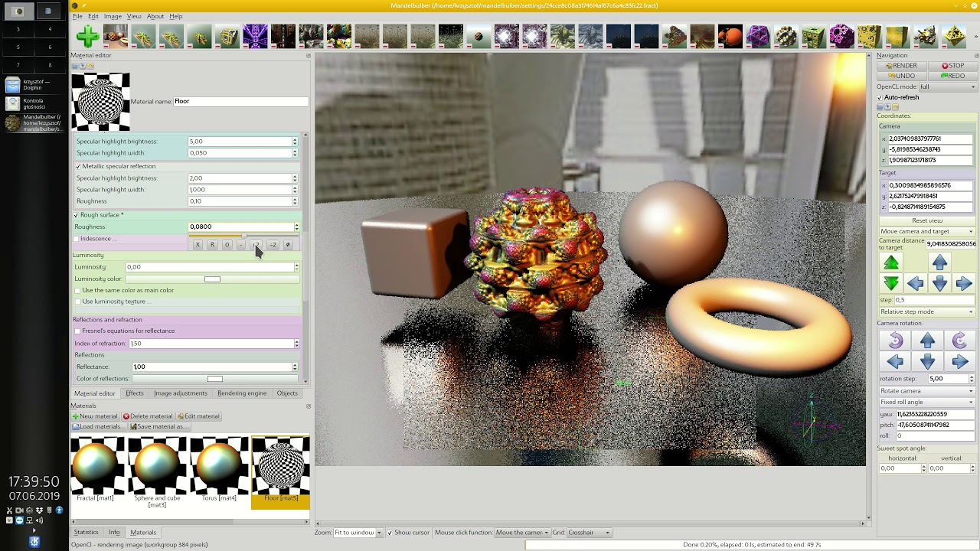
Task: Load the purple icosahedron preset
Action: pyautogui.click(x=758, y=36)
